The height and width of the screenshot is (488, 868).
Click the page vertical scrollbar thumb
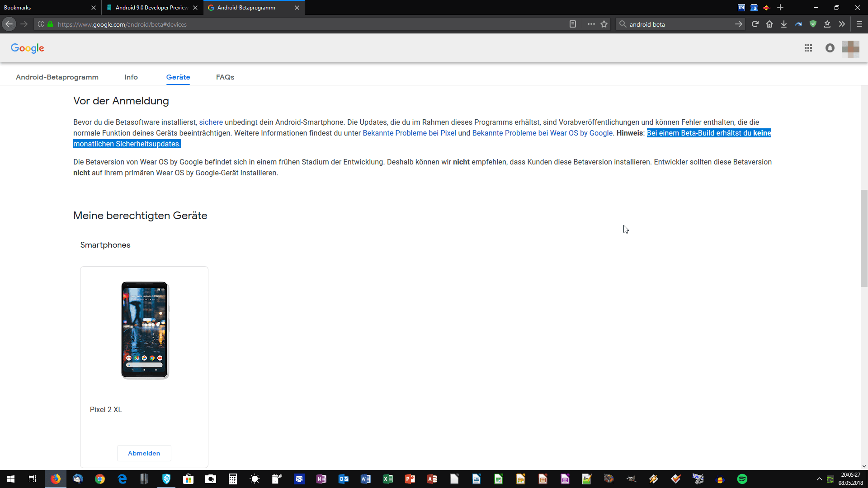click(864, 238)
